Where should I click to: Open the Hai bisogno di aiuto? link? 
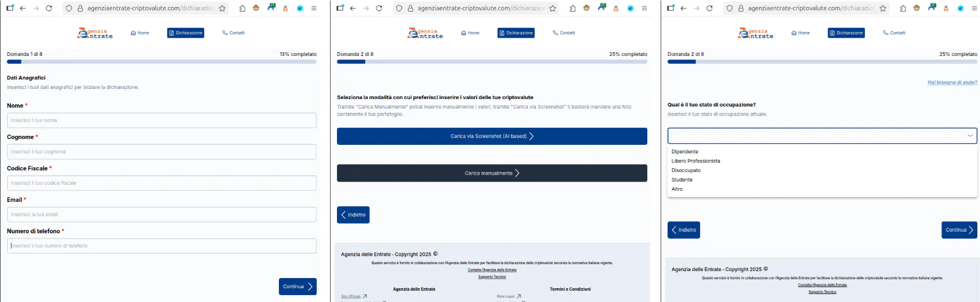point(952,83)
